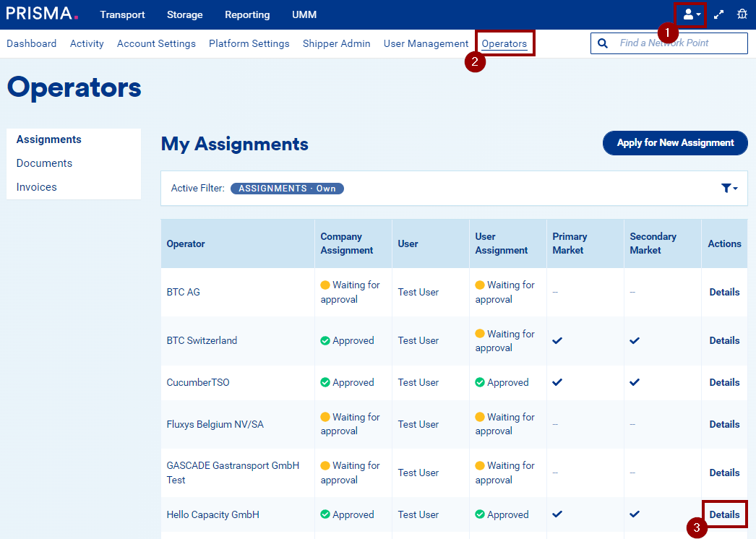Select Invoices in the left sidebar
This screenshot has width=756, height=539.
point(37,187)
